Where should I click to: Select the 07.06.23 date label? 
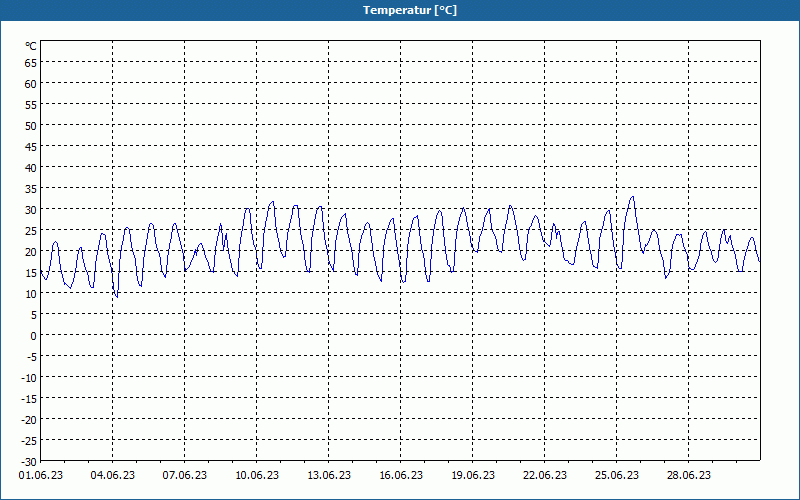point(185,476)
